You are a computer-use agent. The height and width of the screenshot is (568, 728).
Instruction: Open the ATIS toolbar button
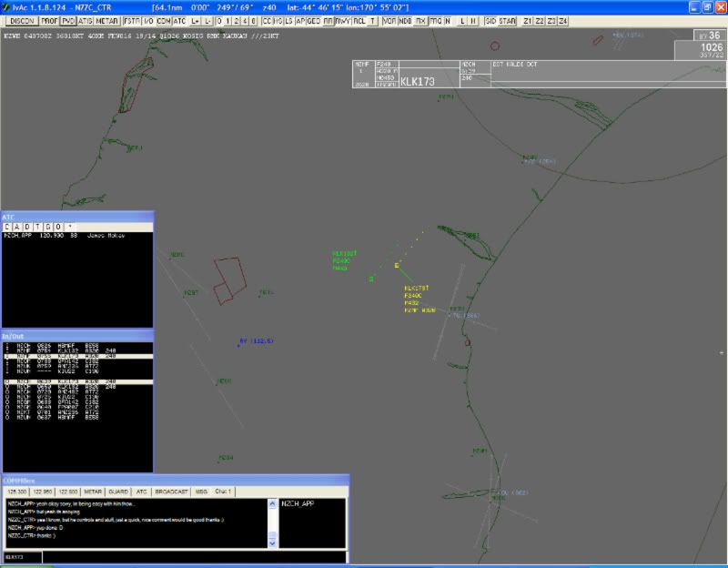86,20
